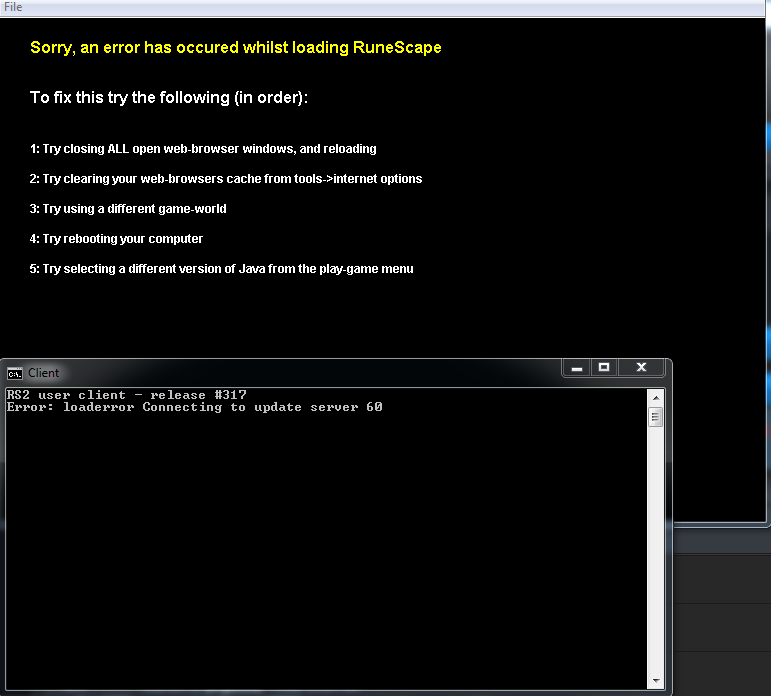Click step 4 'Try rebooting your computer'

click(x=116, y=239)
